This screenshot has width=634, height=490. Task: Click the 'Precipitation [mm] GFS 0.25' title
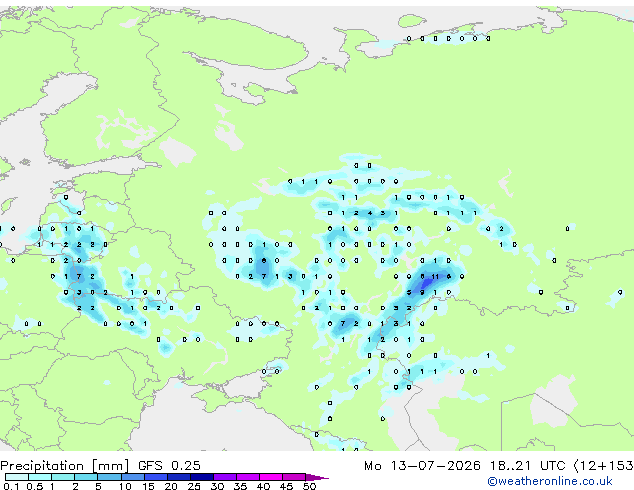pos(100,466)
